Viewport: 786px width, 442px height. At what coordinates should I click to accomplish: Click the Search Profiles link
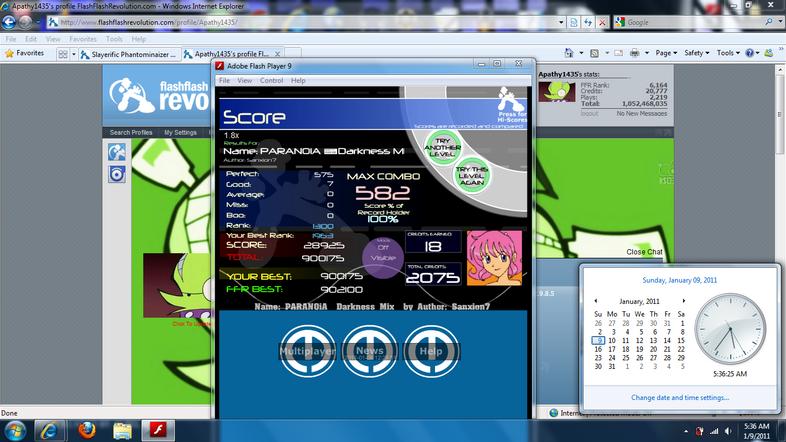(131, 132)
